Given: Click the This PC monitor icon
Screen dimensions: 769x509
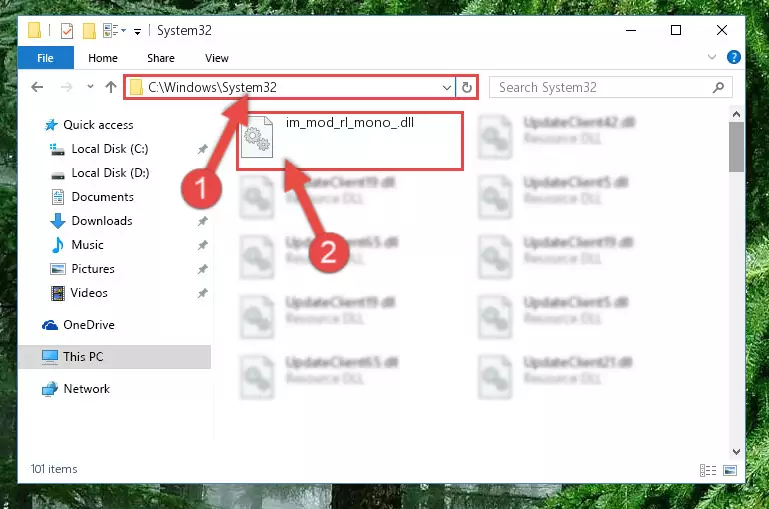Looking at the screenshot, I should point(50,357).
